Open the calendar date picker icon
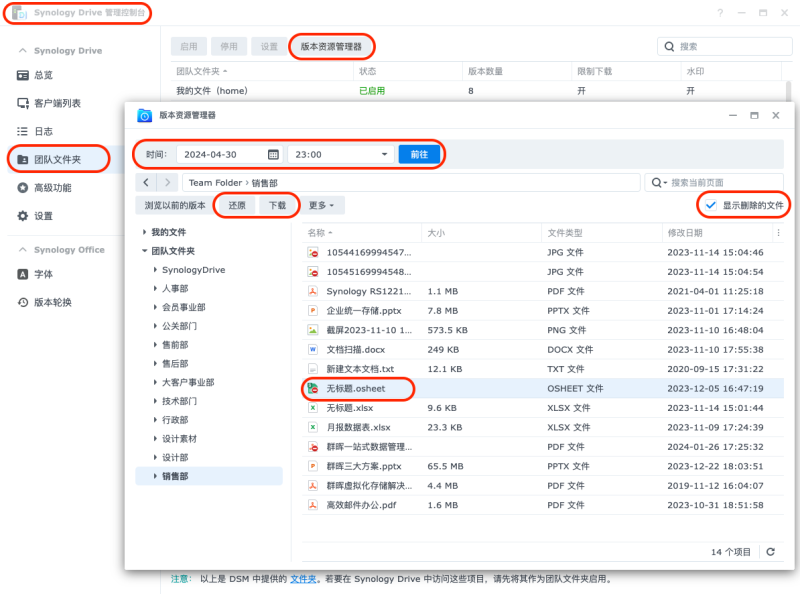This screenshot has width=800, height=594. coord(273,154)
